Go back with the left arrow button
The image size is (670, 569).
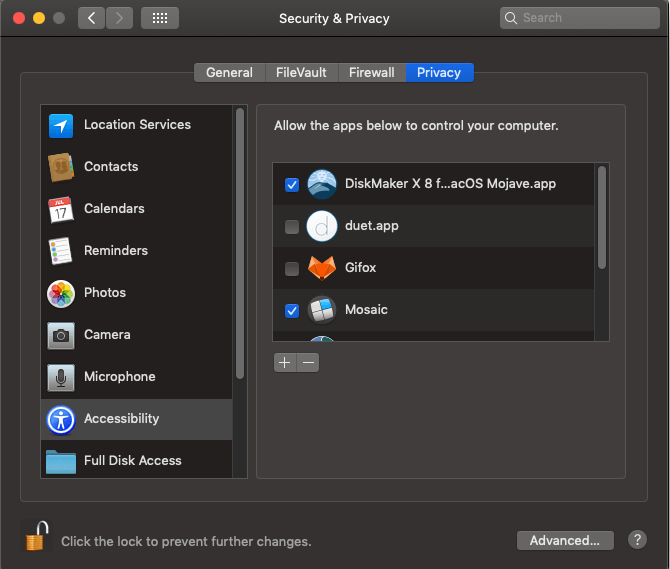[91, 18]
